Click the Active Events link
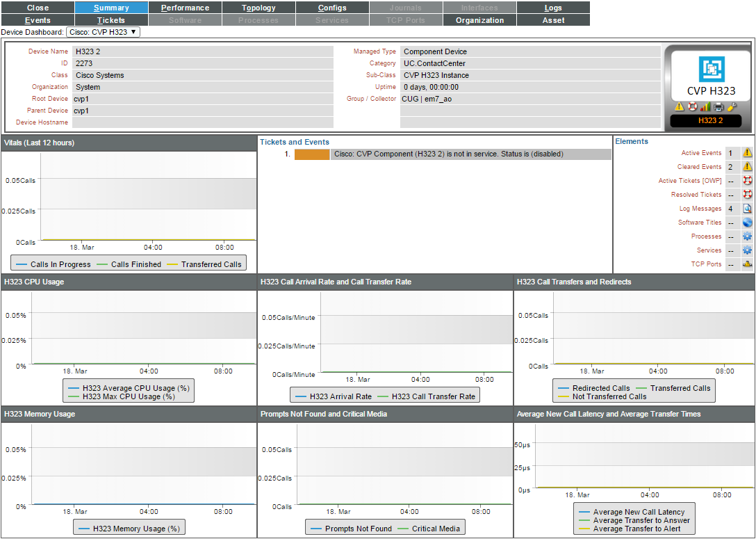Viewport: 756px width, 539px height. [701, 153]
